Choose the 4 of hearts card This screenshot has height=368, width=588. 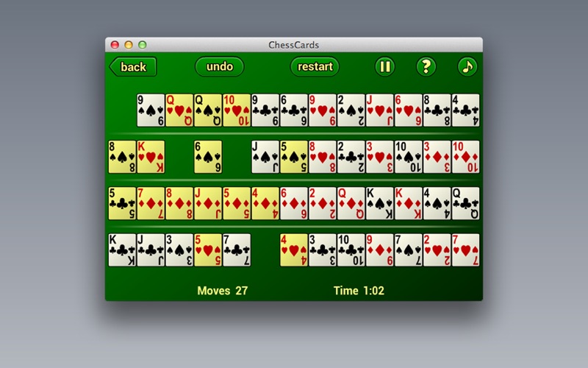pos(293,250)
